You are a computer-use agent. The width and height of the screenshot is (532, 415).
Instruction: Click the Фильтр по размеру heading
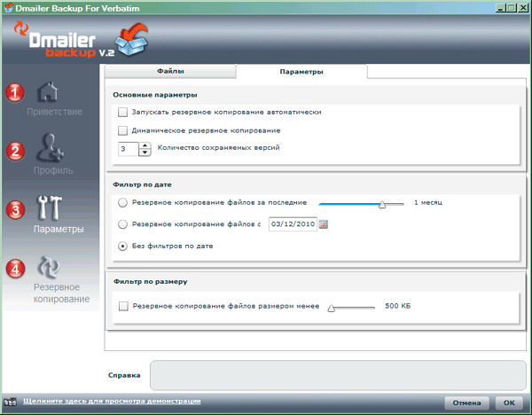[151, 282]
